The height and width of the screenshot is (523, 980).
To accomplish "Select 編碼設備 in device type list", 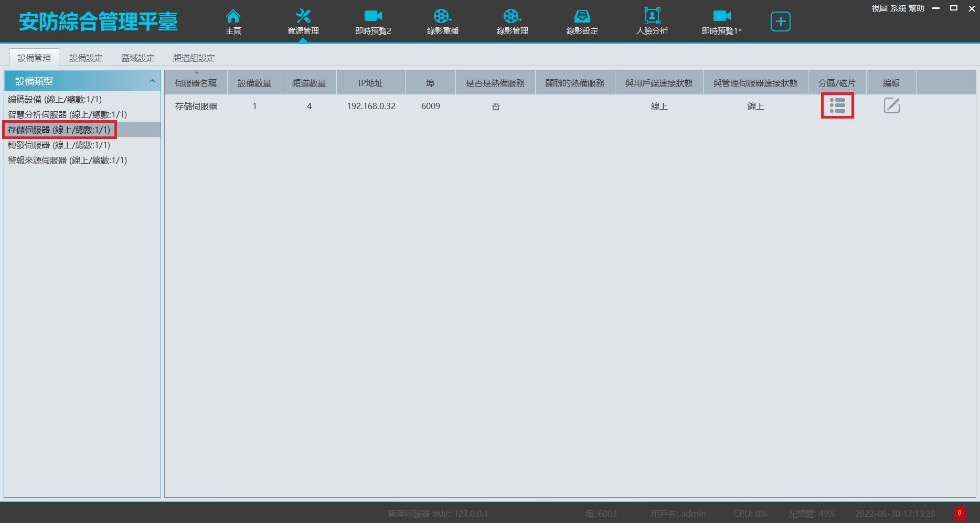I will pyautogui.click(x=82, y=99).
